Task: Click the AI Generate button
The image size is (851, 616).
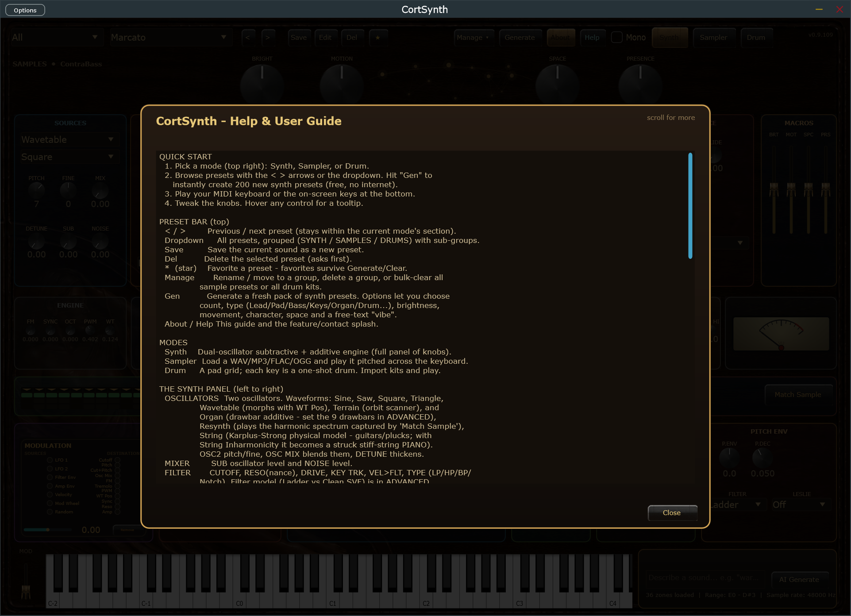Action: pos(799,579)
